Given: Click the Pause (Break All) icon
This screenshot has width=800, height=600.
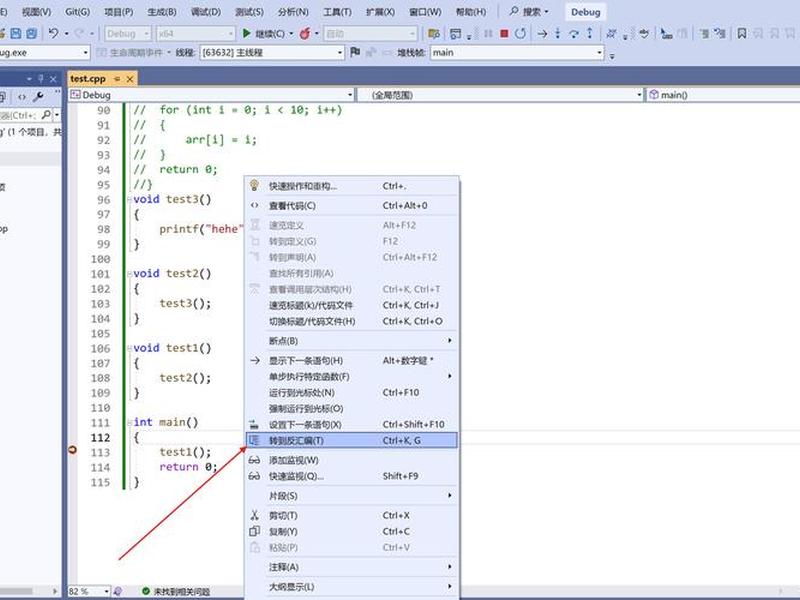Looking at the screenshot, I should tap(488, 34).
